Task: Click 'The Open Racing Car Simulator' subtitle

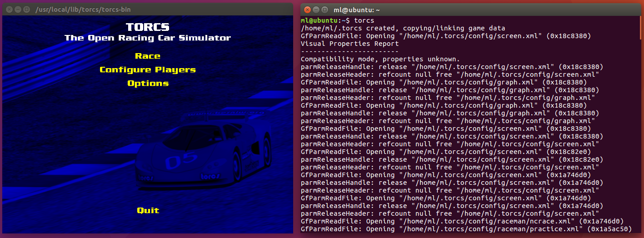Action: [148, 38]
